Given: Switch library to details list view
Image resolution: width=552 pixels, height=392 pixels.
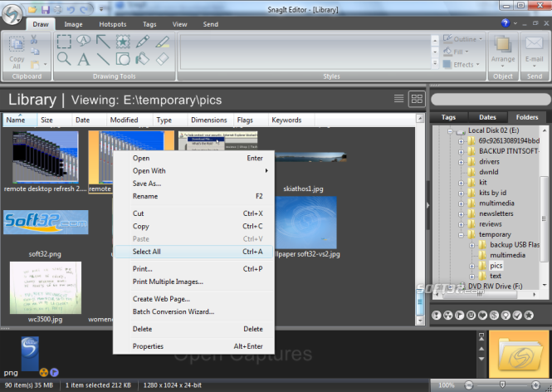Looking at the screenshot, I should pos(399,99).
